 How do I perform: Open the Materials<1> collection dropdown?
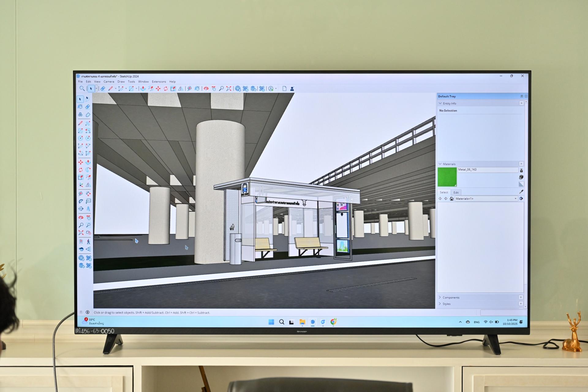[515, 199]
